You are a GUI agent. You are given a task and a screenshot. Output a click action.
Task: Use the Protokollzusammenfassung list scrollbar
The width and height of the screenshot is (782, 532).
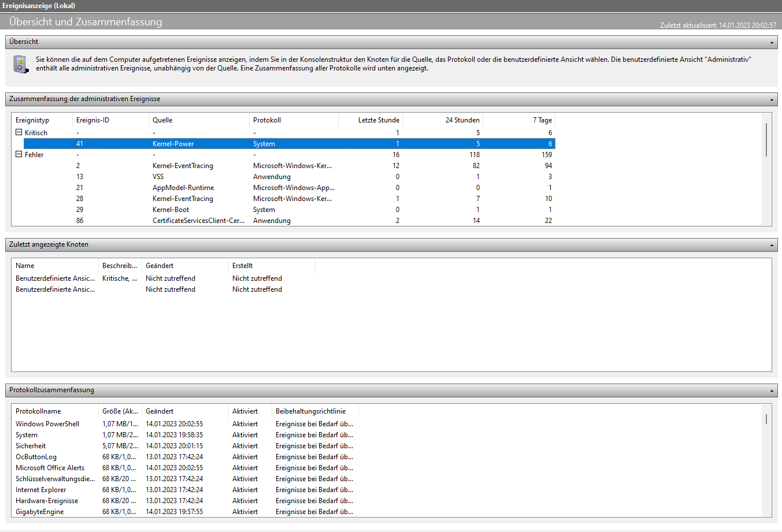766,419
